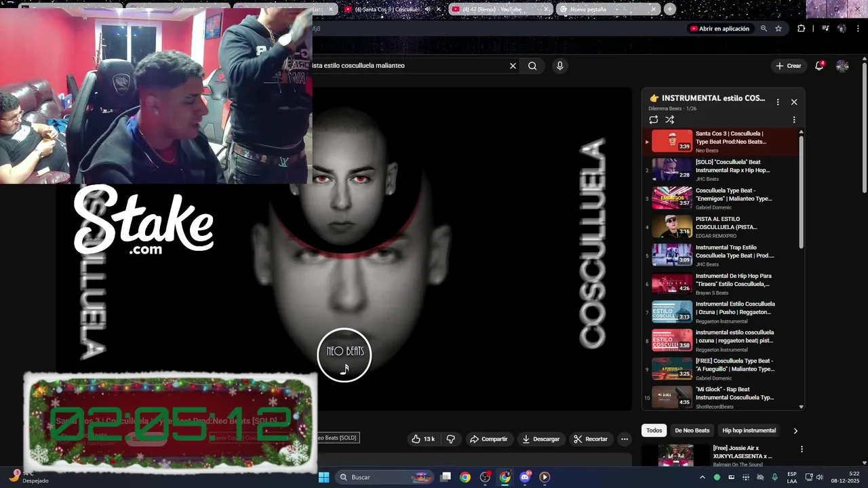Share the video with Compartir
Screen dimensions: 868x488
coord(488,439)
